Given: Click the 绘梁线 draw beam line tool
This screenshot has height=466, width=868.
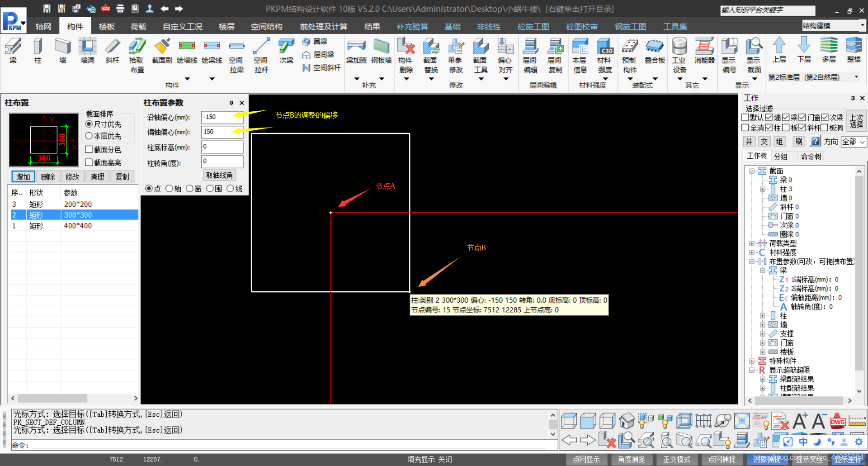Looking at the screenshot, I should [x=212, y=51].
